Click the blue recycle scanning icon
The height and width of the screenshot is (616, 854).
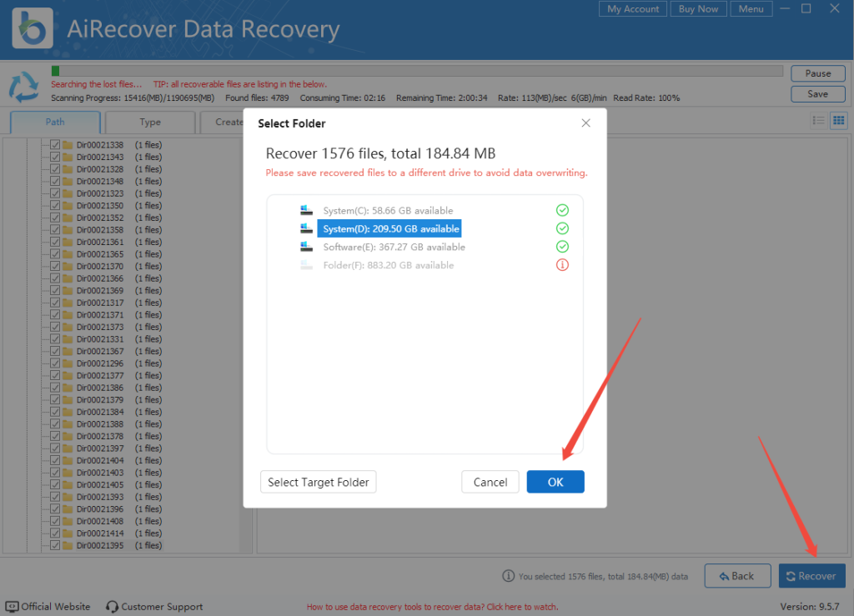coord(23,87)
